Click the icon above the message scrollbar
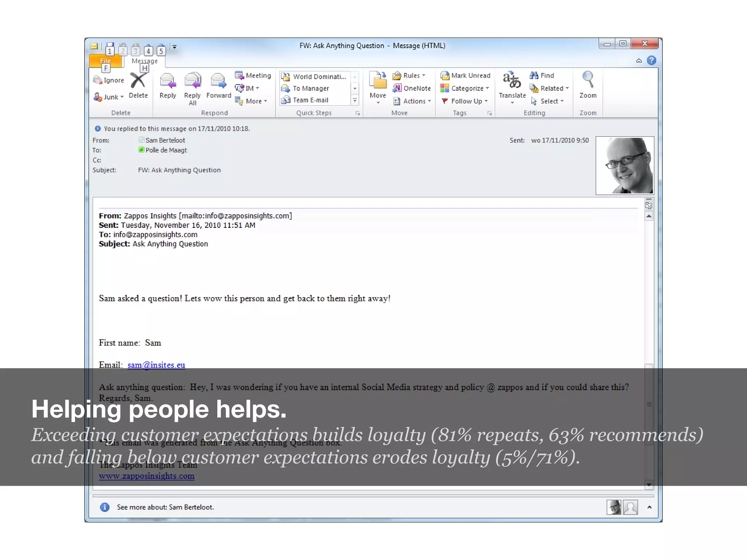The height and width of the screenshot is (560, 747). click(x=649, y=206)
